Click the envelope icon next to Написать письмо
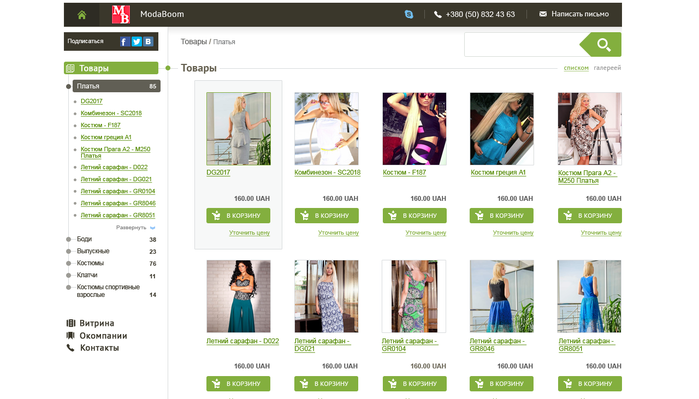 pos(543,14)
